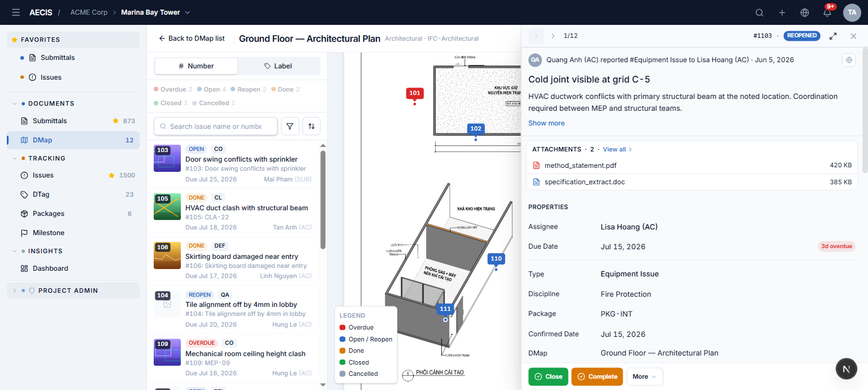Switch to the Label tab
This screenshot has height=390, width=868.
[278, 66]
